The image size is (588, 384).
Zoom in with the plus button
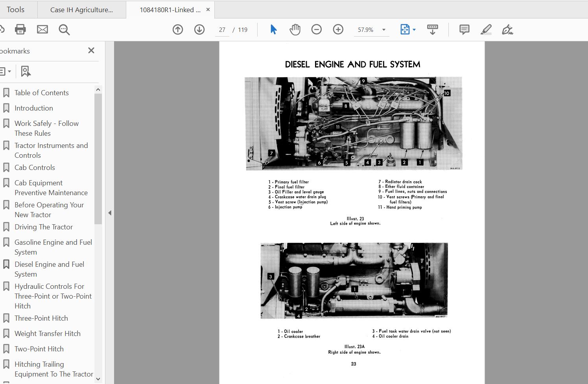pyautogui.click(x=338, y=30)
